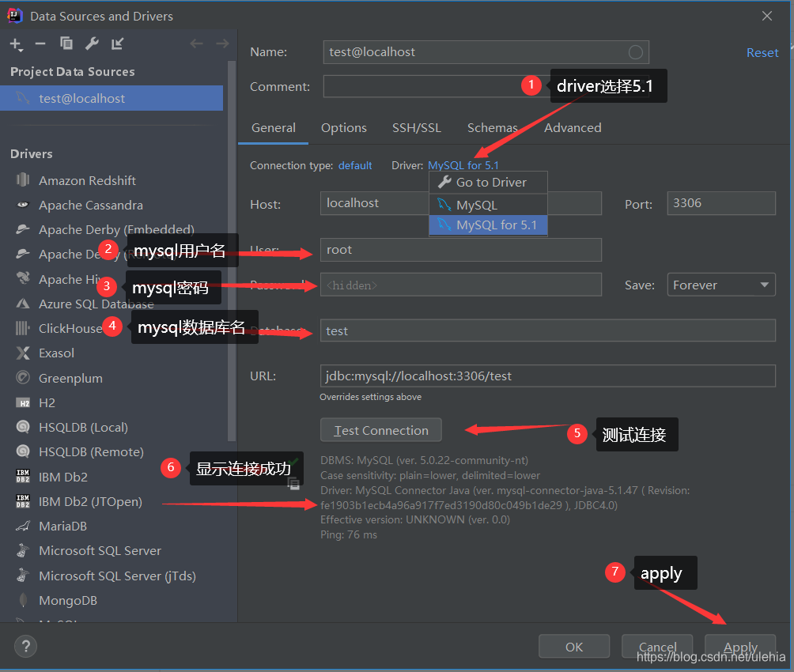The width and height of the screenshot is (794, 672).
Task: Close the Data Sources and Drivers dialog
Action: pos(766,16)
